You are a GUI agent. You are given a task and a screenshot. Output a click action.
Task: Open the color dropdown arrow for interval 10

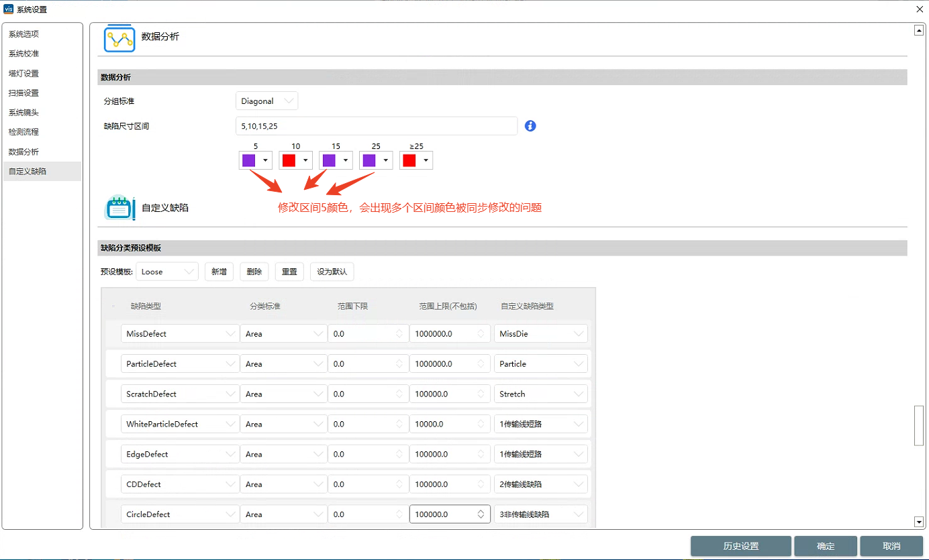pos(305,160)
